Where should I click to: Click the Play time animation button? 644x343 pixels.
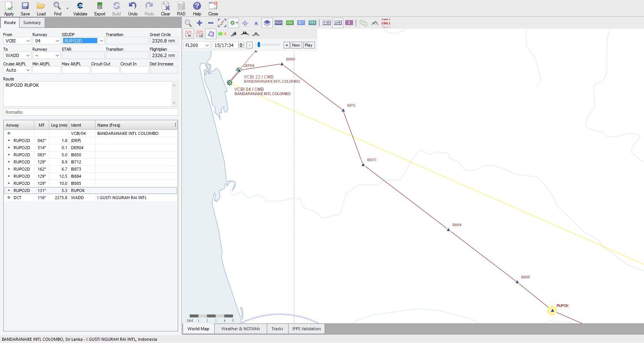click(x=308, y=45)
